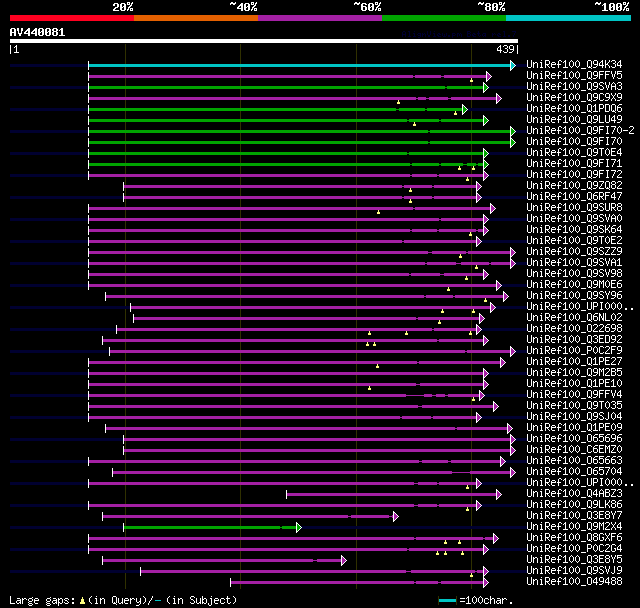Click the UniRef100_Q9SVA1 label
The image size is (640, 608).
574,262
